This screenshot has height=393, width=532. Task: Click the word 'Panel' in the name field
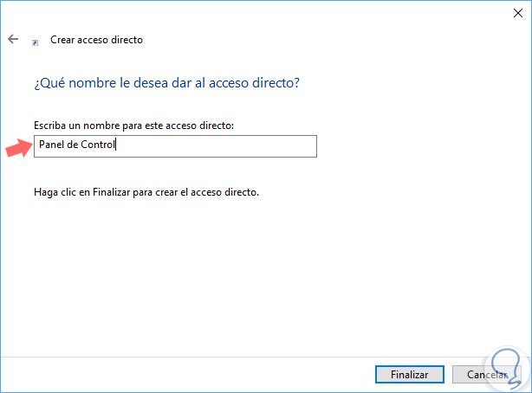coord(52,145)
